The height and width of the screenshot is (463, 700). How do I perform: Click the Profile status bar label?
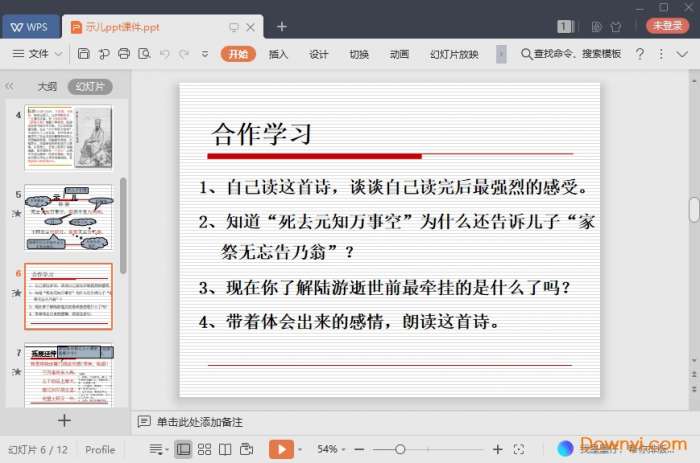[x=100, y=450]
